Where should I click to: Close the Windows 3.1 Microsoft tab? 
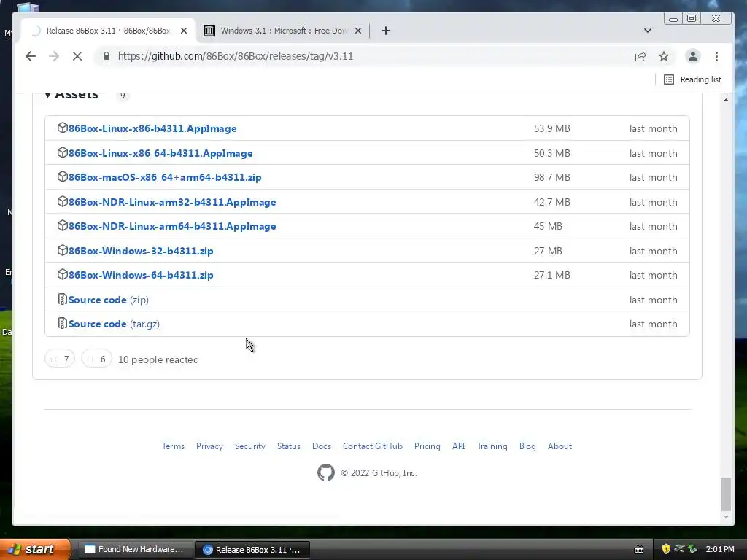[358, 31]
